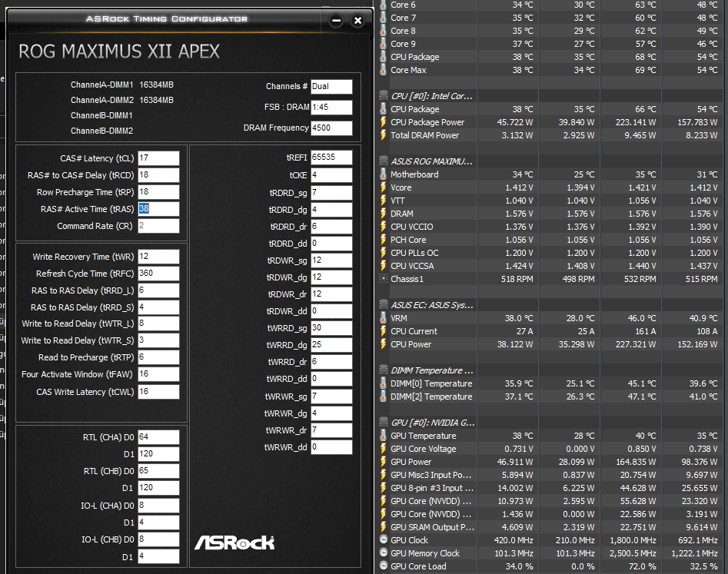Click the lightning icon beside GPU Power
Screen dimensions: 728x574
coord(383,462)
